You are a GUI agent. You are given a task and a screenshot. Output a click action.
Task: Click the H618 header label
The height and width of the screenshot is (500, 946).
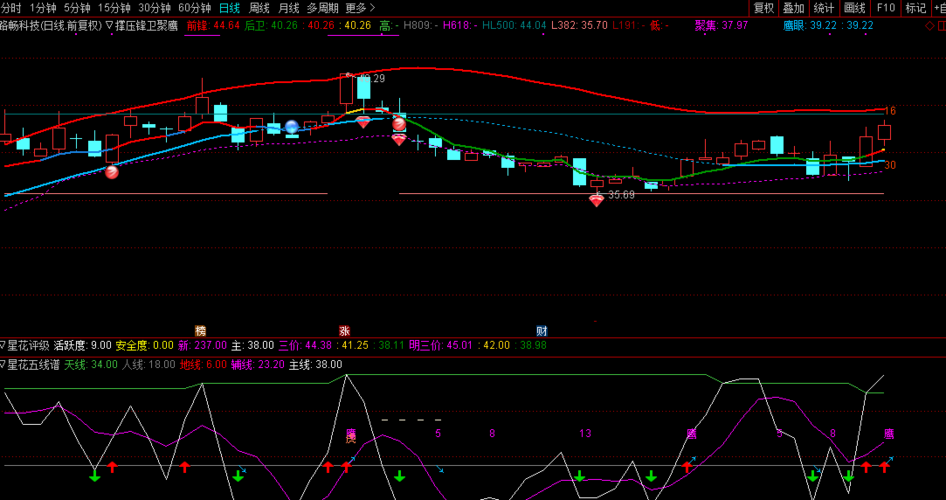click(x=460, y=25)
